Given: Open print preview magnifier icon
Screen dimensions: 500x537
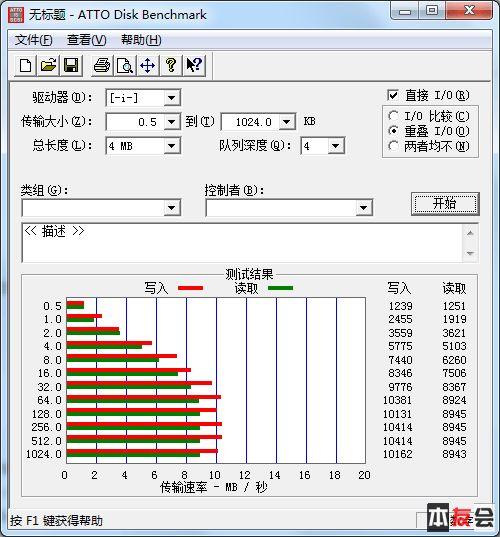Looking at the screenshot, I should coord(125,65).
